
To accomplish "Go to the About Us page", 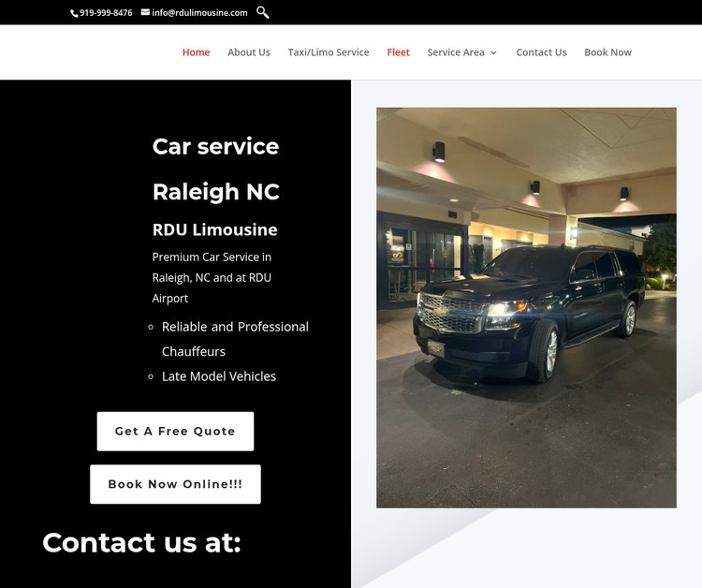I will pos(249,52).
